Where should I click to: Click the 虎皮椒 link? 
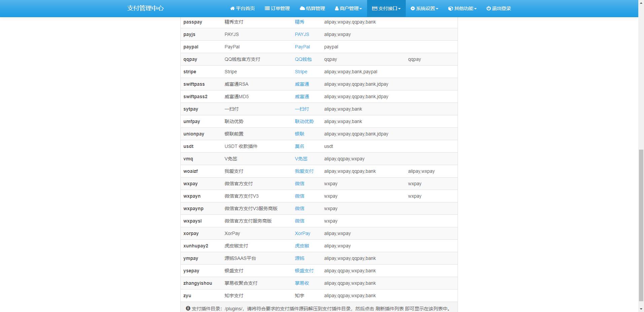point(302,246)
